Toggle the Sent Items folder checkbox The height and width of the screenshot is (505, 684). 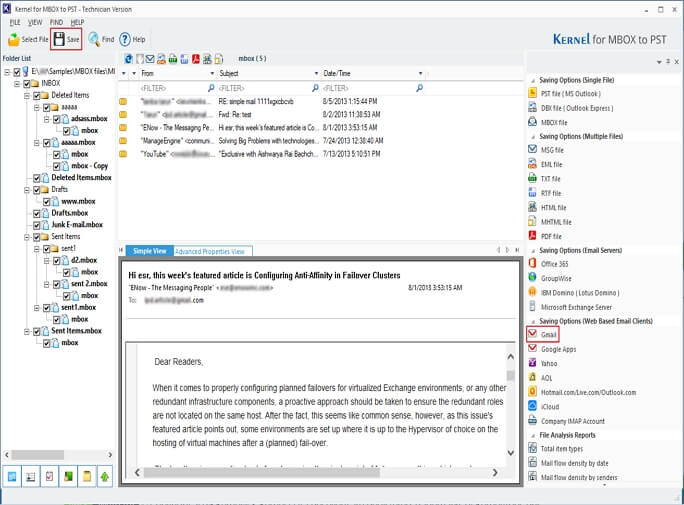(37, 237)
